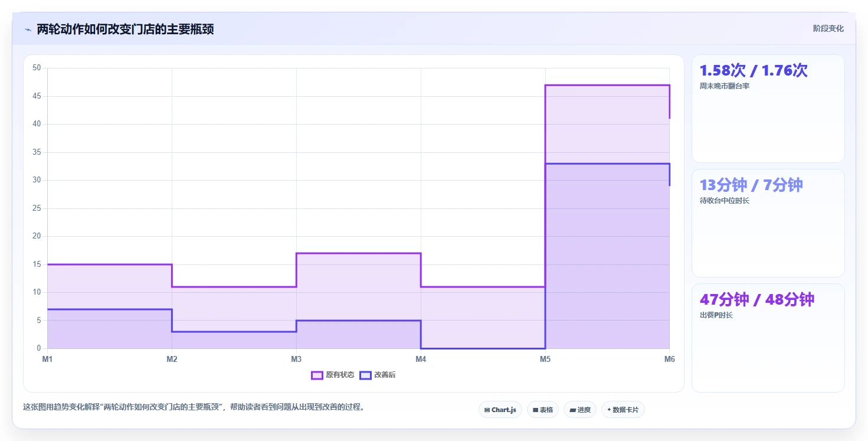Click the 进度 tag chip
The width and height of the screenshot is (868, 441).
580,410
